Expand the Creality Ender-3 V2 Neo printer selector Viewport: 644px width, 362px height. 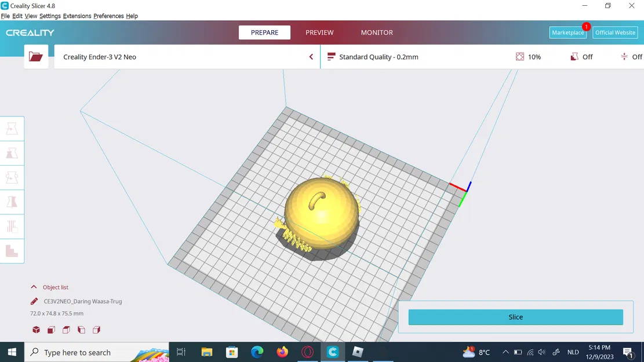click(x=187, y=57)
